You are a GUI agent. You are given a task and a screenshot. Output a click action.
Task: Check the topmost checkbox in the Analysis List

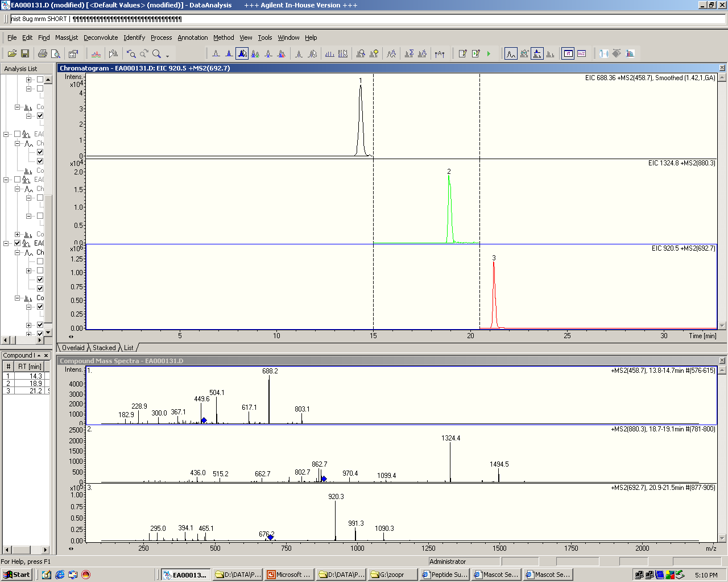40,80
